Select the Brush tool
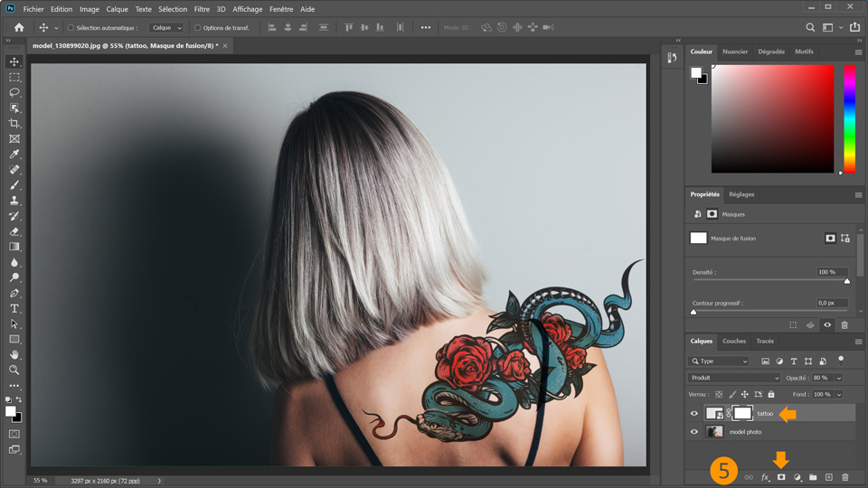This screenshot has height=488, width=868. pos(14,184)
